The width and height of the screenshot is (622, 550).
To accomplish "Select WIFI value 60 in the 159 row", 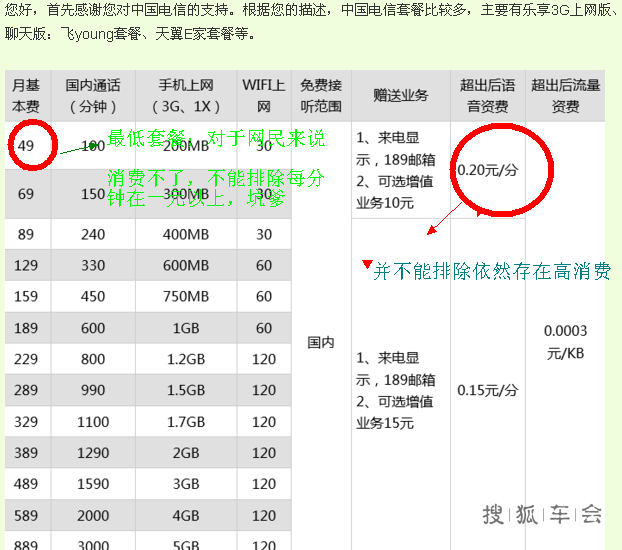I will point(264,296).
